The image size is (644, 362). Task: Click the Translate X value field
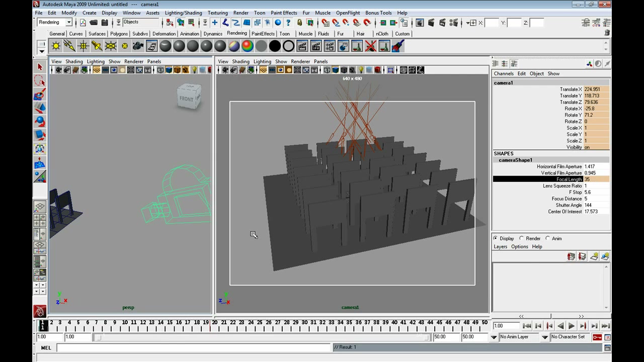[596, 89]
